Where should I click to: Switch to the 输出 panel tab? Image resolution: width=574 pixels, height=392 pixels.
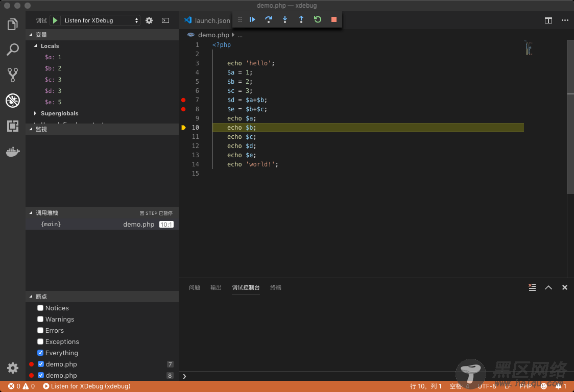click(x=216, y=287)
